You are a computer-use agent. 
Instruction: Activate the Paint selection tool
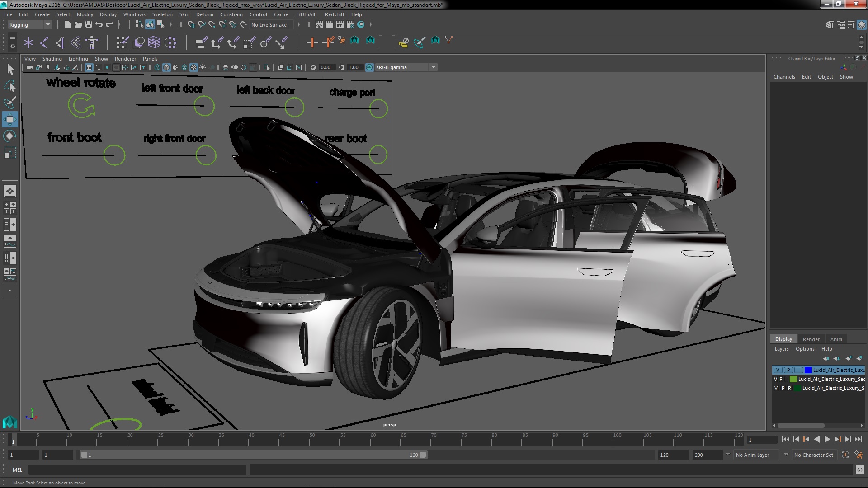(x=9, y=103)
